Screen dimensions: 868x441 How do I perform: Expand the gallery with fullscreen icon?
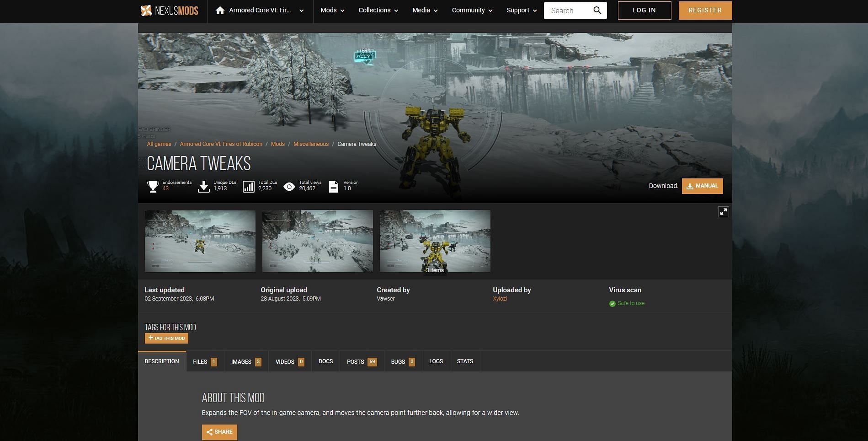pos(723,212)
